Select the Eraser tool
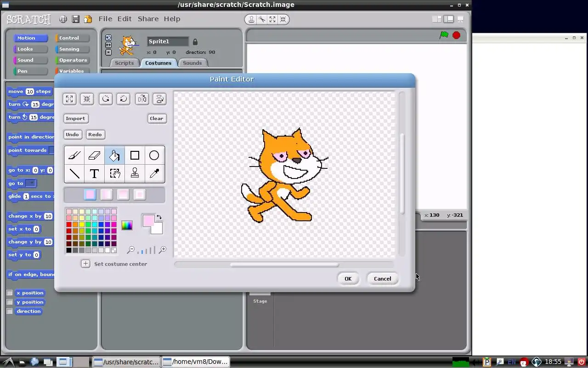 [94, 155]
